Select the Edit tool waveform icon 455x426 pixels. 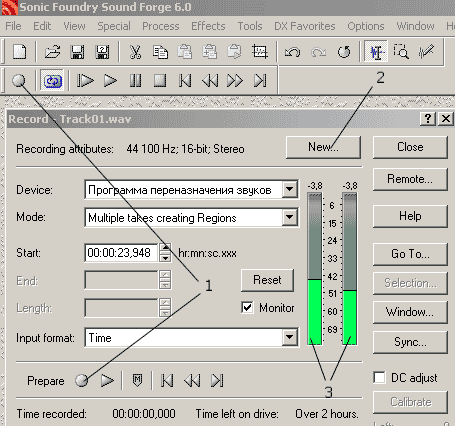pyautogui.click(x=376, y=52)
